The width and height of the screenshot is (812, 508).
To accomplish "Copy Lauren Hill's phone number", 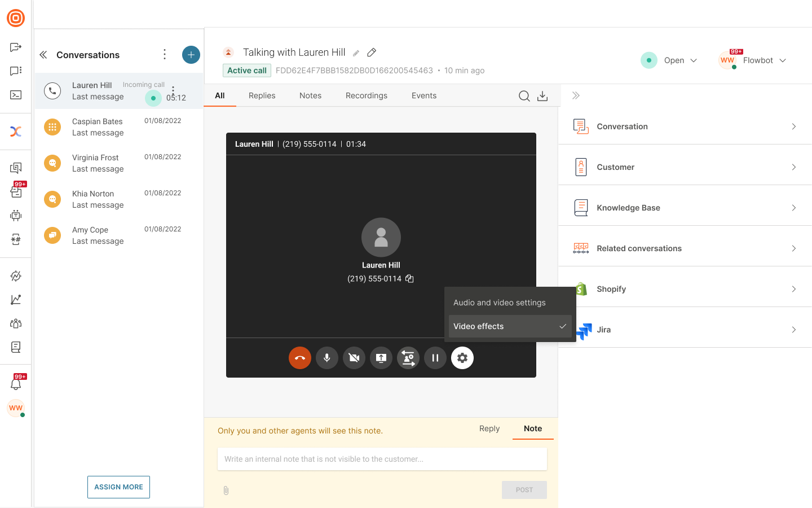I will pyautogui.click(x=410, y=279).
